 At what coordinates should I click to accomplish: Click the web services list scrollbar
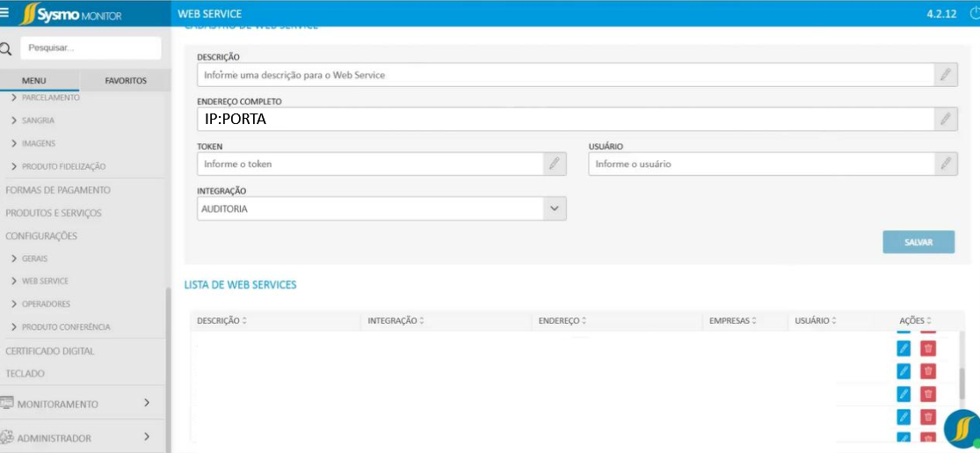[962, 383]
